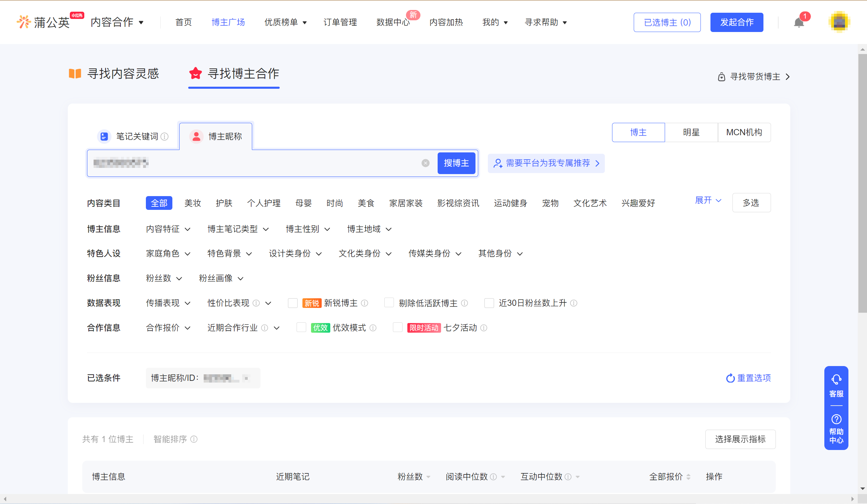Open the help center question mark icon
The image size is (867, 504).
pyautogui.click(x=836, y=419)
